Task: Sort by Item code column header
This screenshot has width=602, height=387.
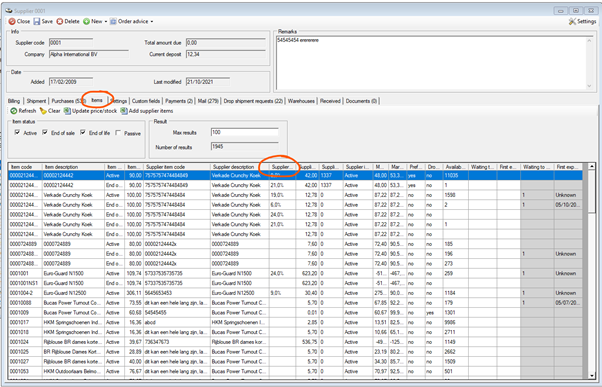Action: point(25,167)
